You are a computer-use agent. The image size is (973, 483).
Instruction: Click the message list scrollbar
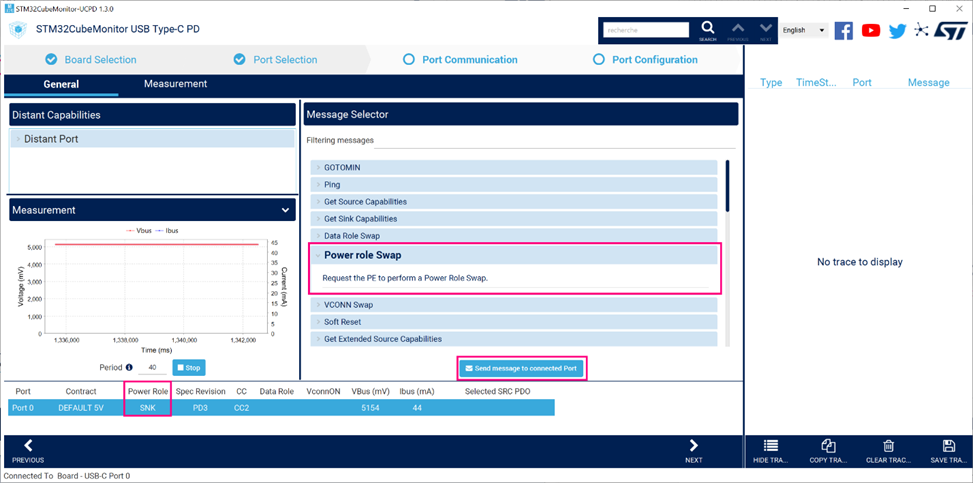[x=727, y=186]
